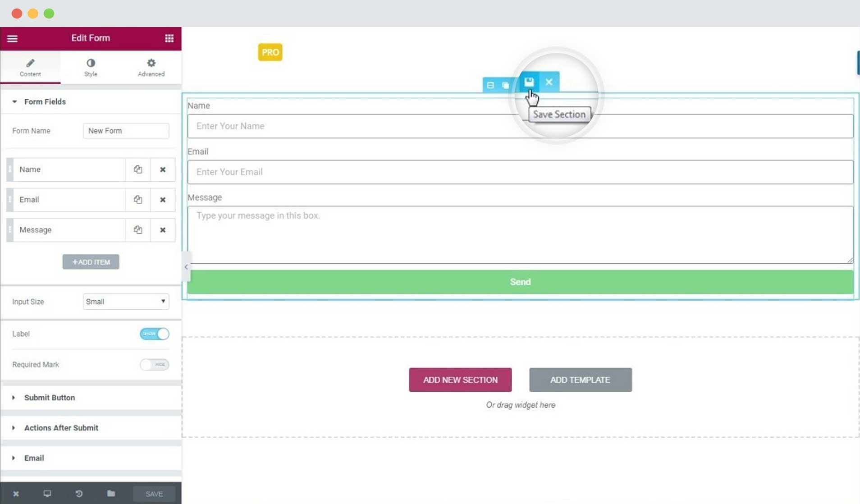Image resolution: width=860 pixels, height=504 pixels.
Task: Switch to the Style tab
Action: pos(91,67)
